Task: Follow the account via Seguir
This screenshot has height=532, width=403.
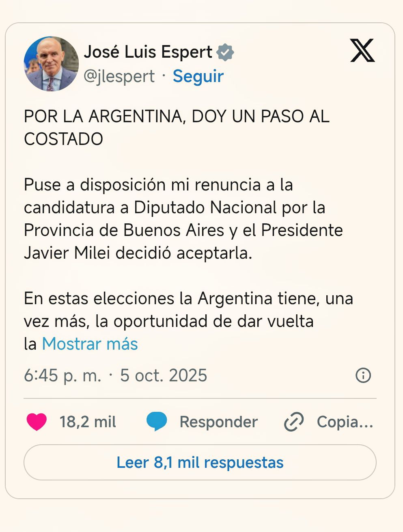Action: pos(198,76)
